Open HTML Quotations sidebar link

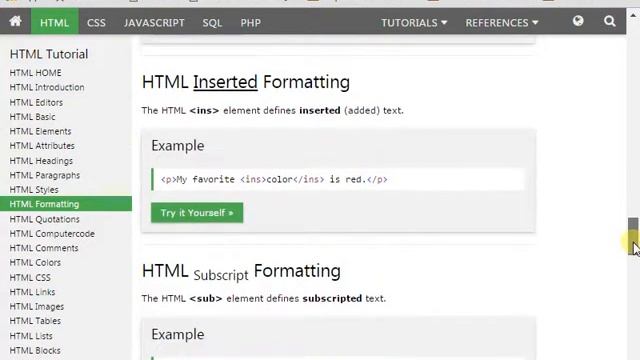pos(44,219)
